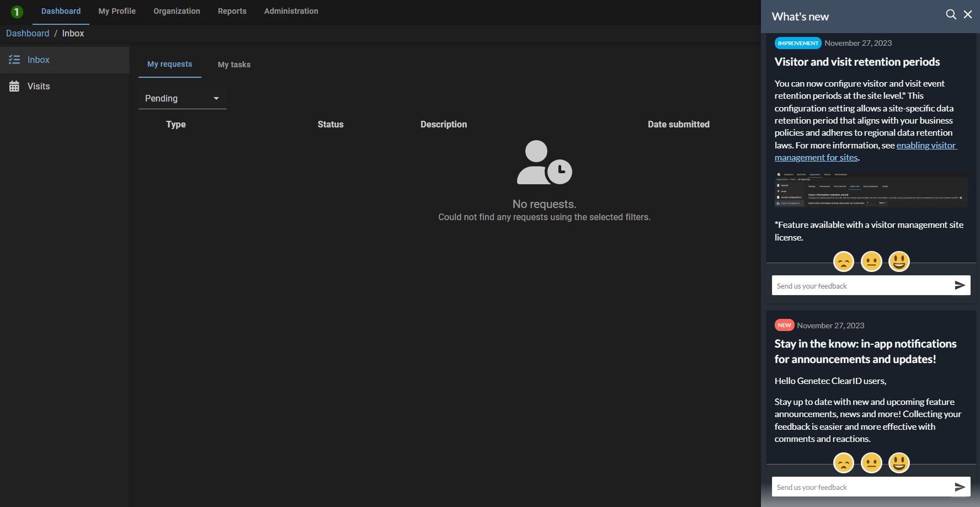Image resolution: width=980 pixels, height=507 pixels.
Task: Send feedback for in-app notifications announcement
Action: pyautogui.click(x=960, y=487)
